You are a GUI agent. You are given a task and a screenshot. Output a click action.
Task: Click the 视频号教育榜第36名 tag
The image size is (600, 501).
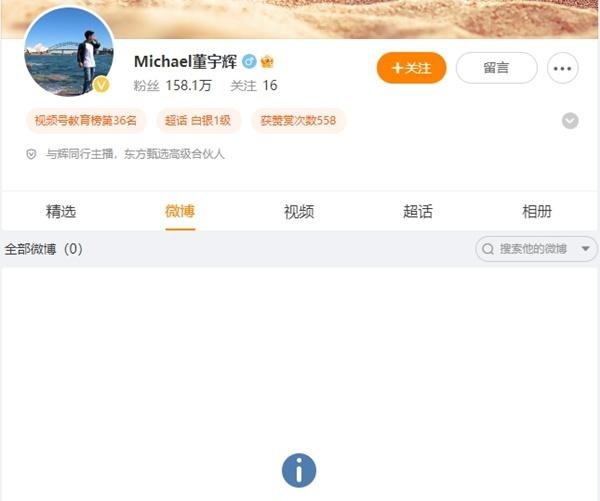[86, 121]
